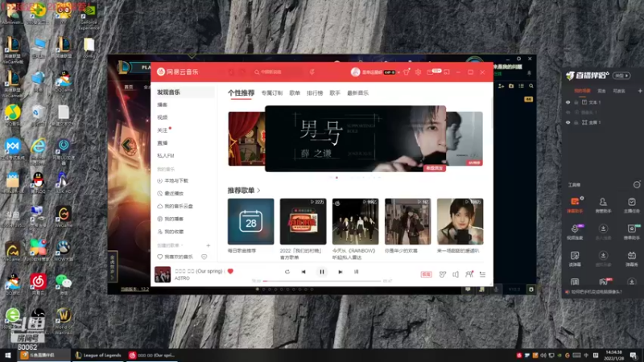Expand the 推荐歌单 section arrow

(x=258, y=191)
